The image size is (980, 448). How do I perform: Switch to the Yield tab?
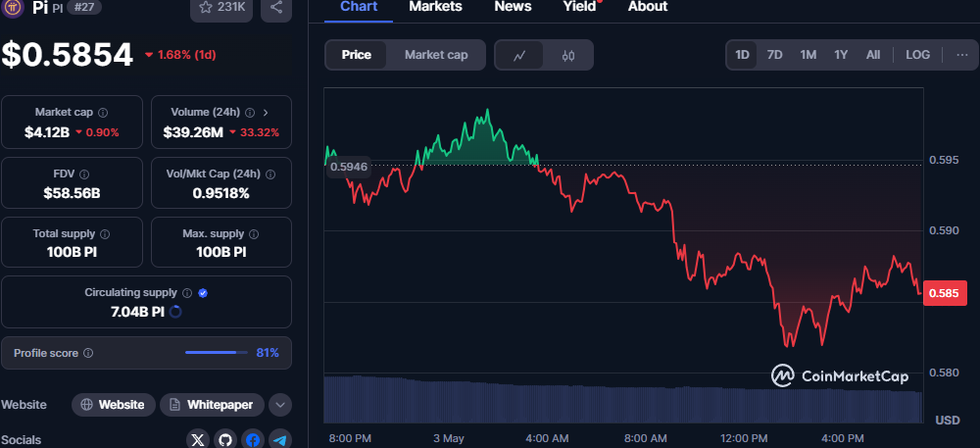point(579,7)
